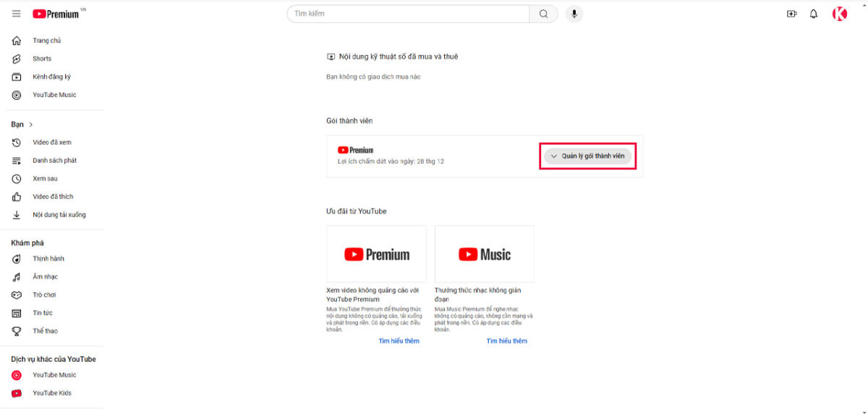868x414 pixels.
Task: Click Tin tức text in sidebar
Action: 43,313
